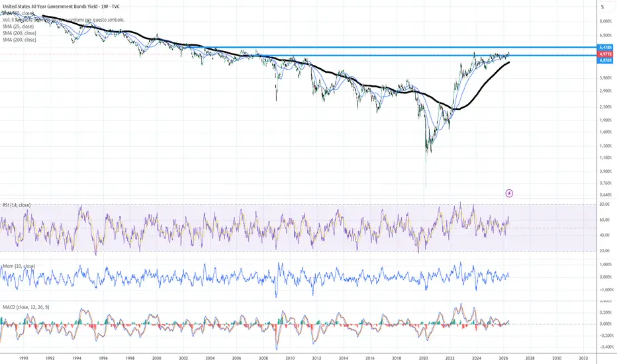Viewport: 617px width, 364px height.
Task: Click the 1,000% Momentum scale label
Action: 606,265
